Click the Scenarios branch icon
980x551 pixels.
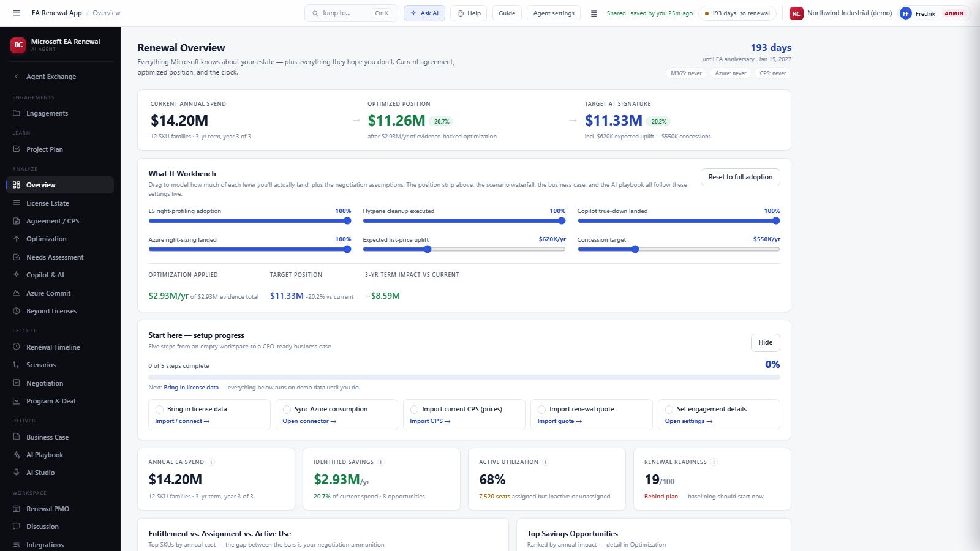pos(17,365)
